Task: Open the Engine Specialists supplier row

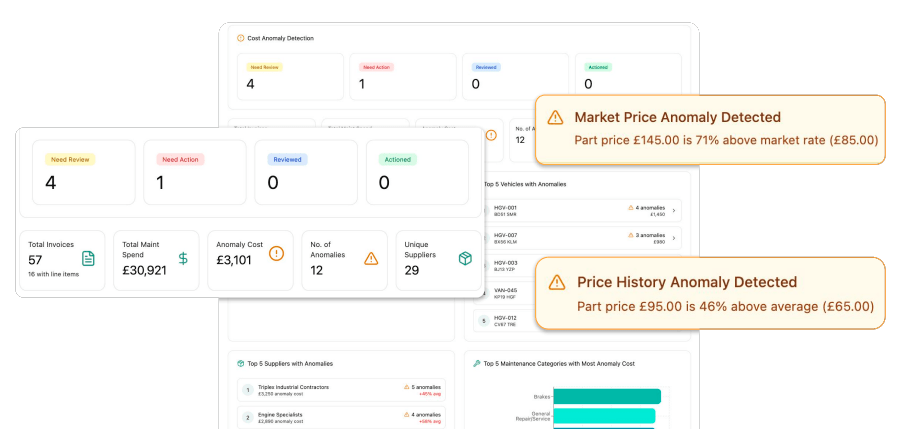Action: pos(340,416)
